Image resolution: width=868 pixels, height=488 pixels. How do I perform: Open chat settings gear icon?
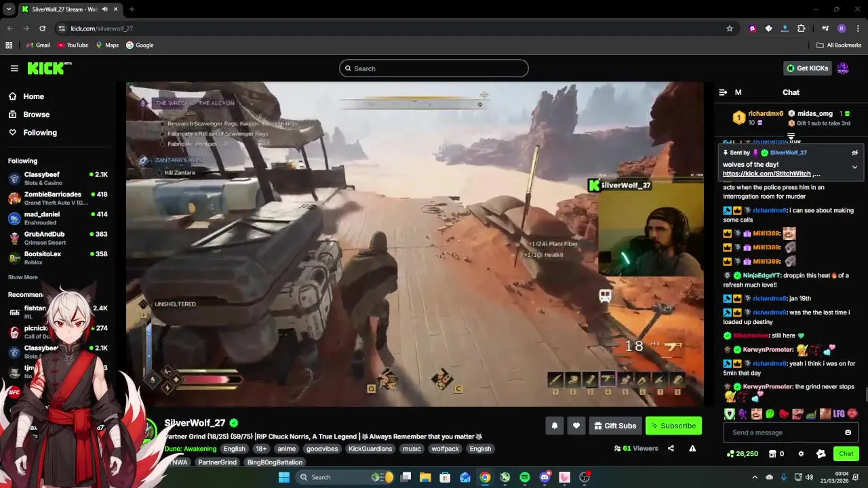801,453
